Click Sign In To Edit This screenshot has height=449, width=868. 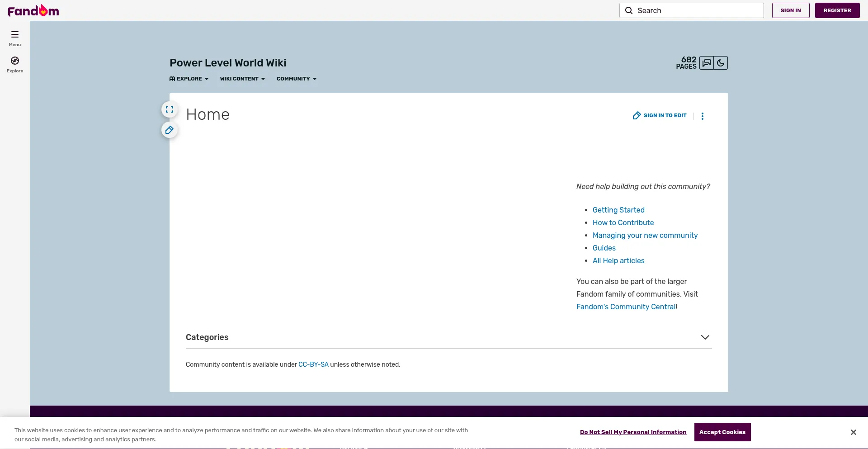point(660,116)
